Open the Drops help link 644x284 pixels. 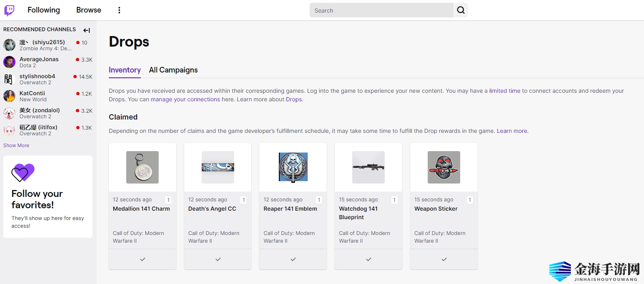294,99
